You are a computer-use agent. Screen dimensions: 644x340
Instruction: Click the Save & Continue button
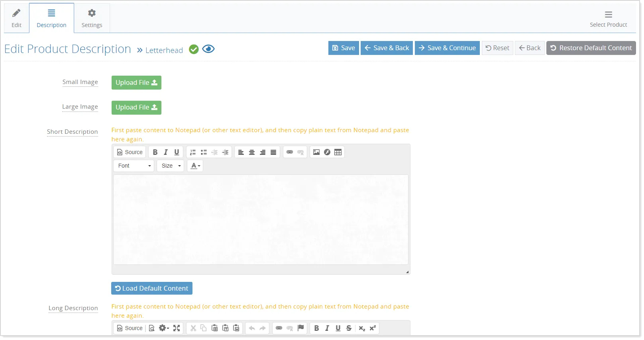(x=447, y=48)
